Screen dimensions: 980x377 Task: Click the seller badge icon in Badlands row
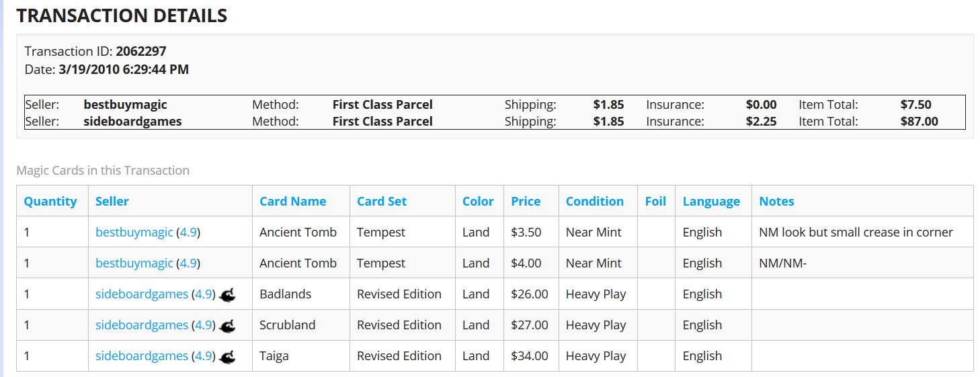pyautogui.click(x=228, y=294)
